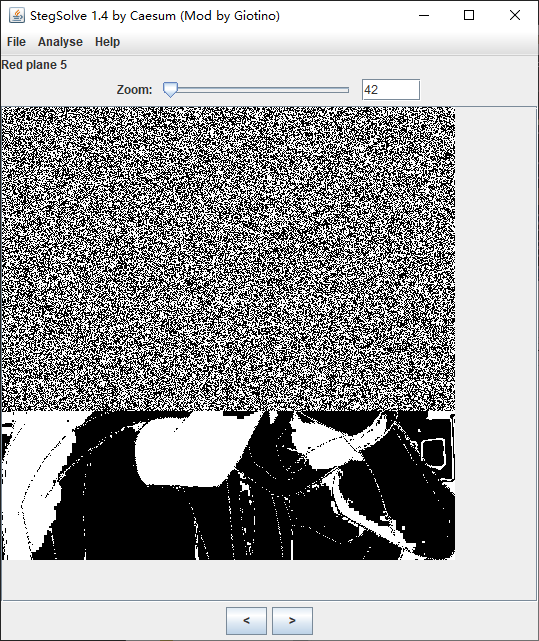Click the Red plane 5 label
539x641 pixels.
coord(34,65)
